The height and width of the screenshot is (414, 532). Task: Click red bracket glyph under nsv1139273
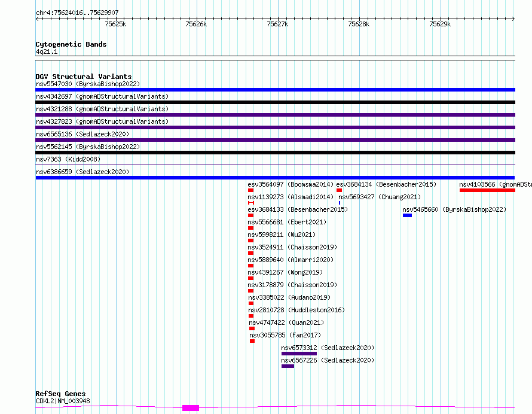pos(251,203)
